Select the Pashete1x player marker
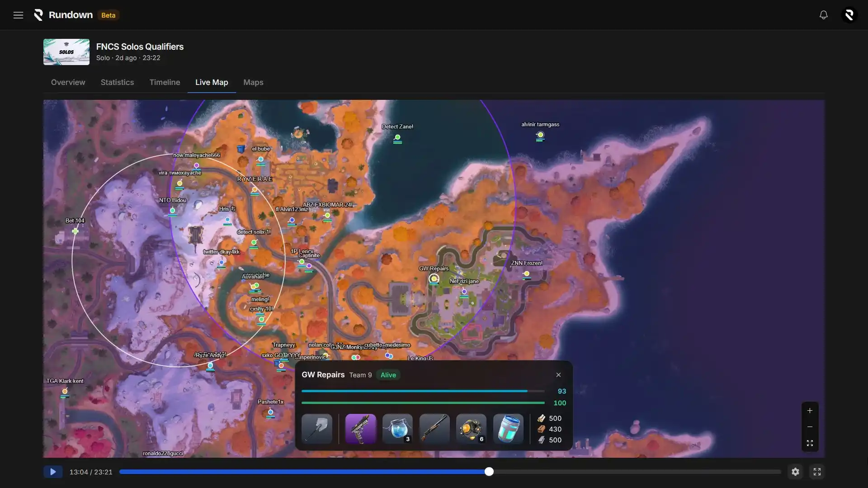The width and height of the screenshot is (868, 488). tap(270, 413)
